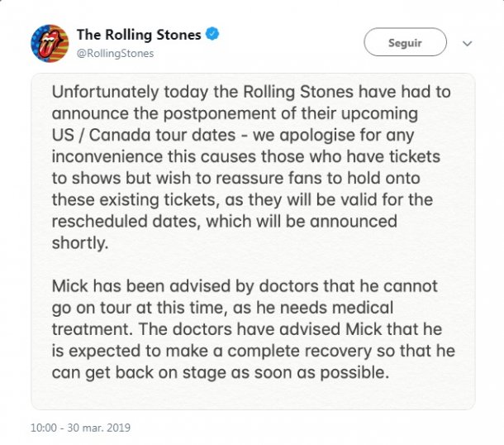
Task: Open The Rolling Stones display name
Action: tap(139, 35)
